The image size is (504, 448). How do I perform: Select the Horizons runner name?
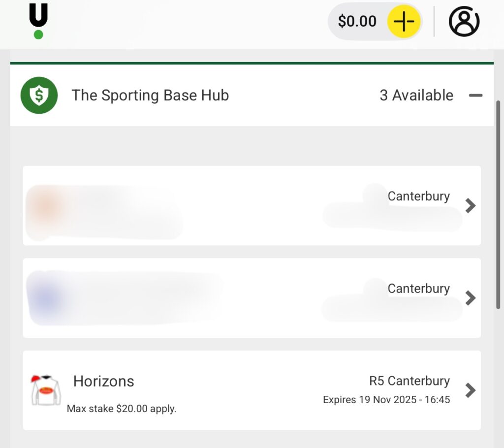click(x=103, y=381)
